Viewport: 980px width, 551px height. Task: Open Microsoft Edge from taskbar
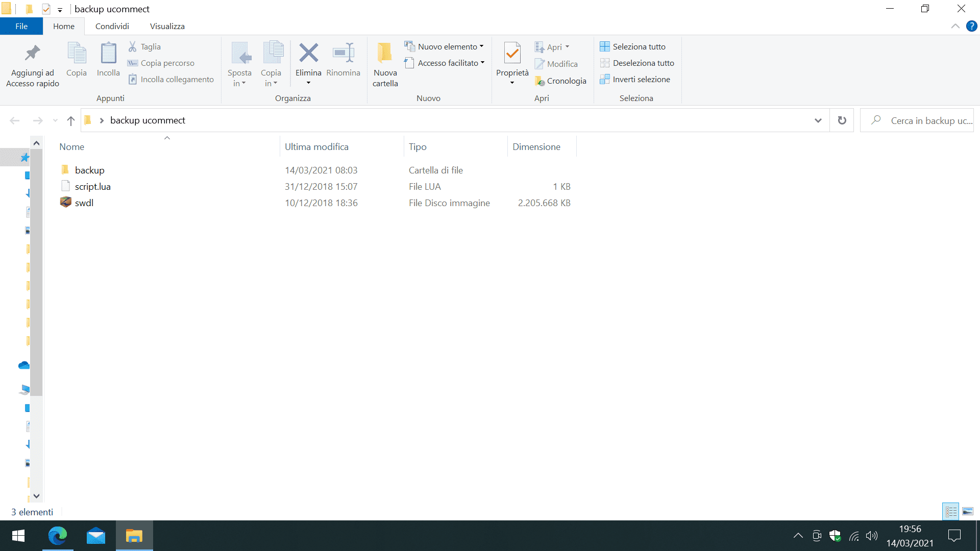click(58, 536)
